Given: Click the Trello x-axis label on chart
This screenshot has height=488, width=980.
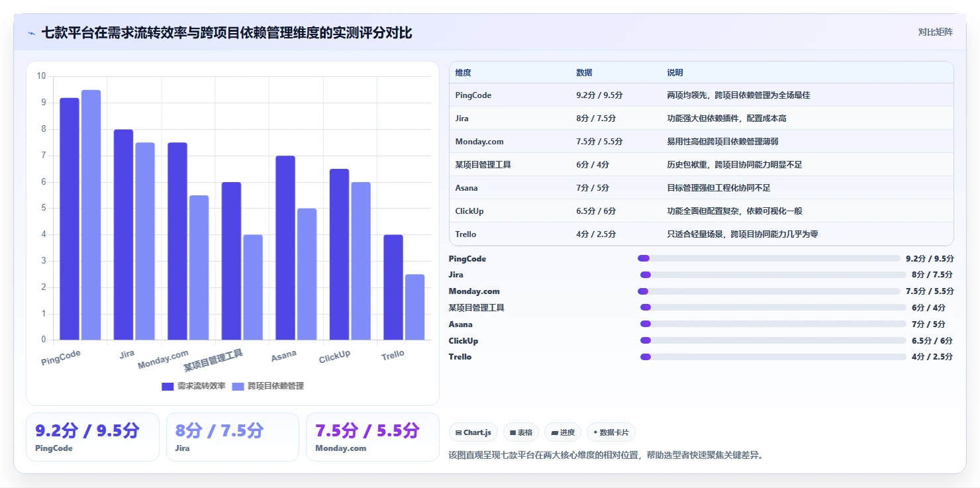Looking at the screenshot, I should click(x=393, y=355).
